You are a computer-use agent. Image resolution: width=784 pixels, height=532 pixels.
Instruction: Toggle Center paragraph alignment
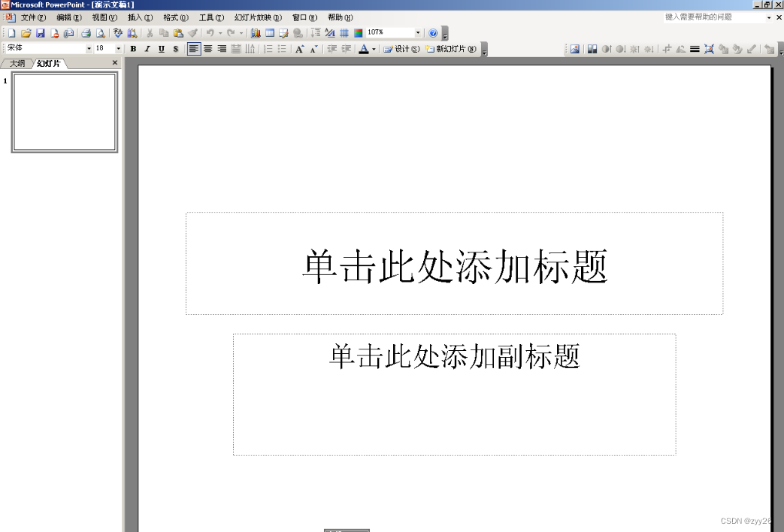[207, 49]
